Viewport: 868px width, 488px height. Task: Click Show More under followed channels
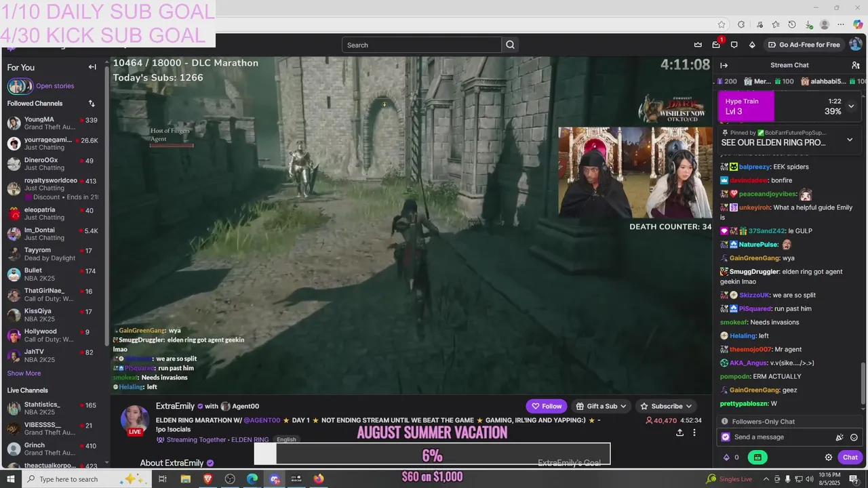tap(24, 373)
